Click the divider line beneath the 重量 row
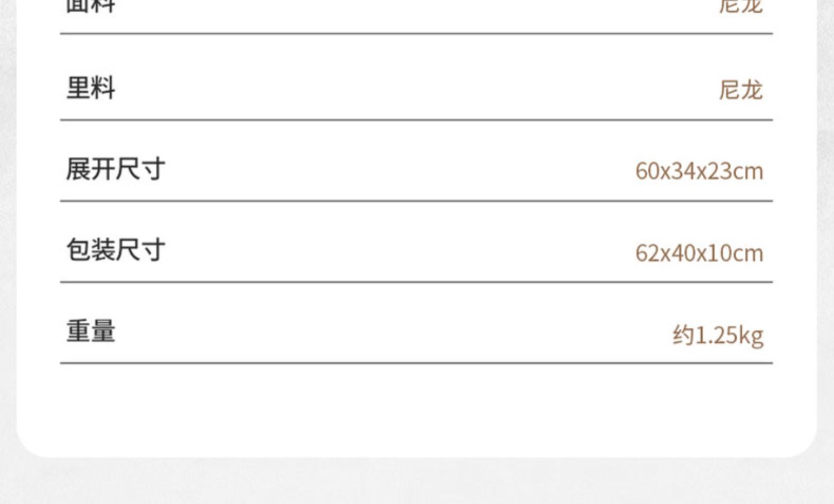The image size is (834, 504). coord(416,363)
